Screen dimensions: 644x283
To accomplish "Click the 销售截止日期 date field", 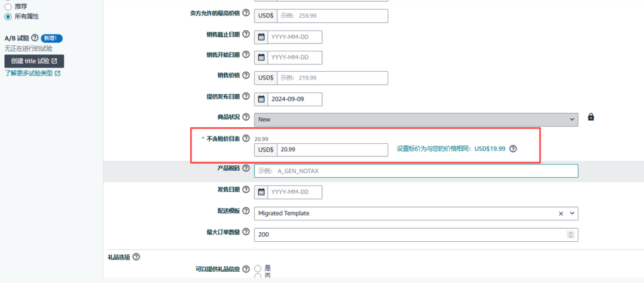I will point(295,37).
